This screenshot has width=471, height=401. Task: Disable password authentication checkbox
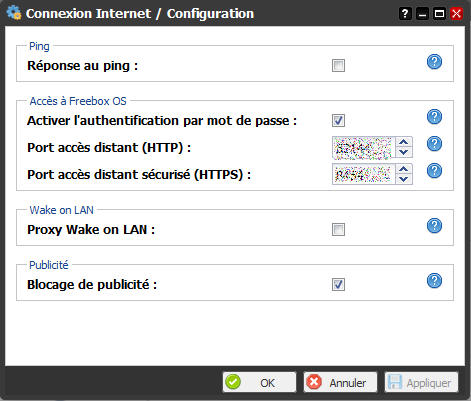[x=338, y=120]
